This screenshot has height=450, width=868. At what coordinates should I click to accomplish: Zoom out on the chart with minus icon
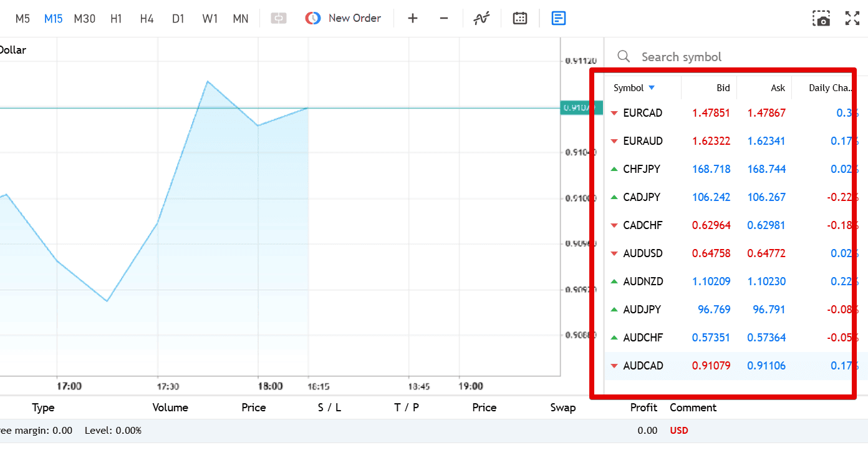tap(443, 18)
